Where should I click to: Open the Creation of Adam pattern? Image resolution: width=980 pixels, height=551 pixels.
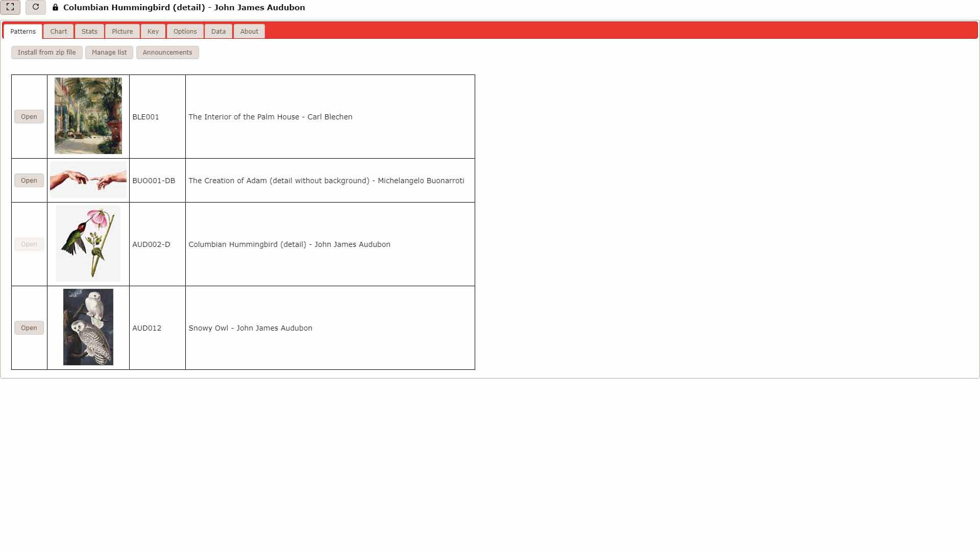pos(29,180)
